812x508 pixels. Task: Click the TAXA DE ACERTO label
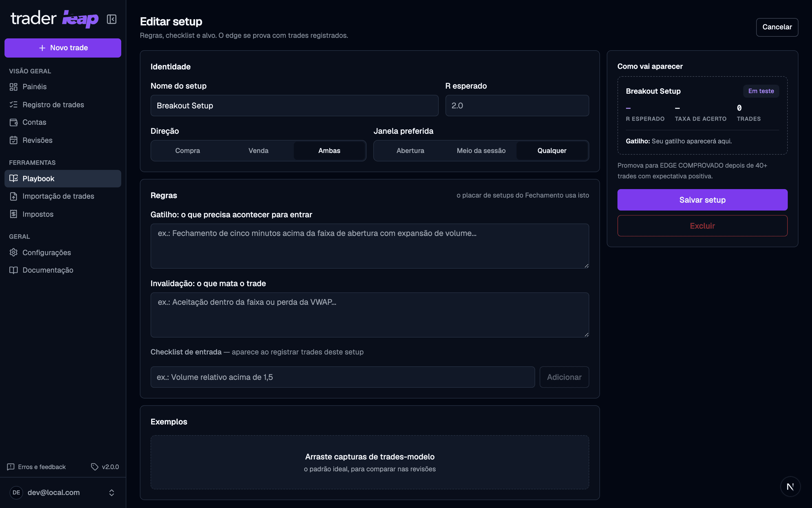point(701,119)
